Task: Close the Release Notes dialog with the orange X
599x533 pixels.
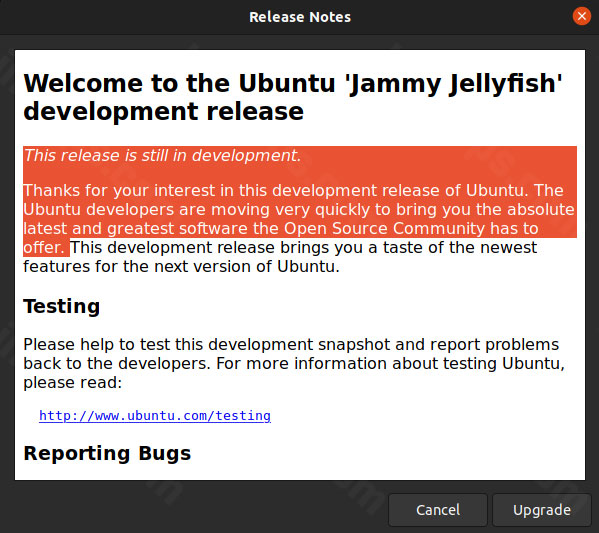Action: coord(581,16)
